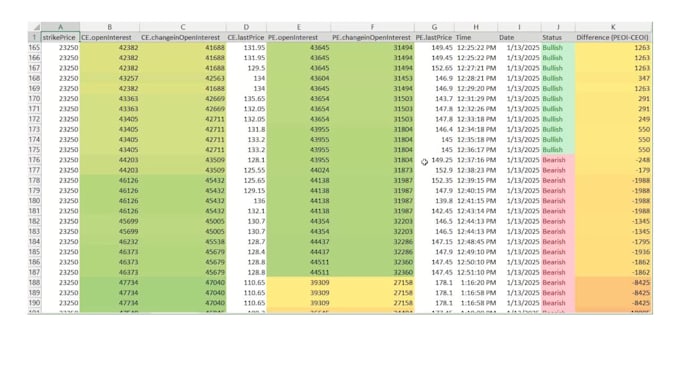The height and width of the screenshot is (383, 680).
Task: Click the difference value -179
Action: pyautogui.click(x=613, y=170)
